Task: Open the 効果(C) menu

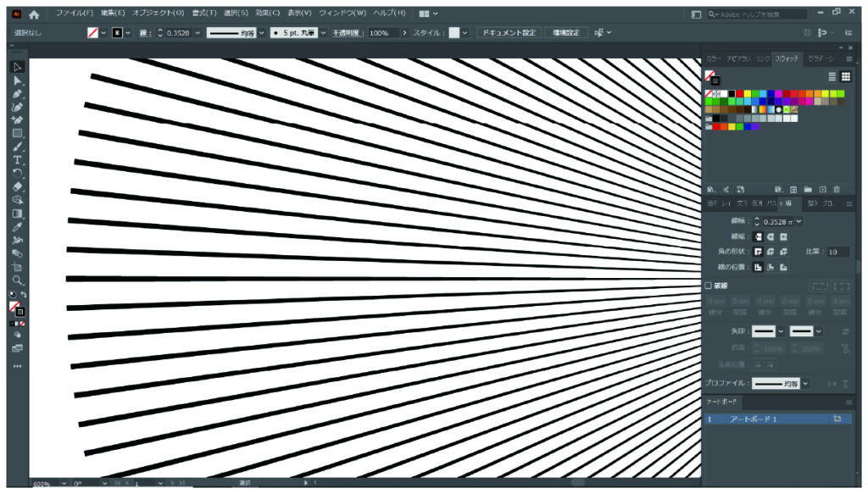Action: [267, 13]
